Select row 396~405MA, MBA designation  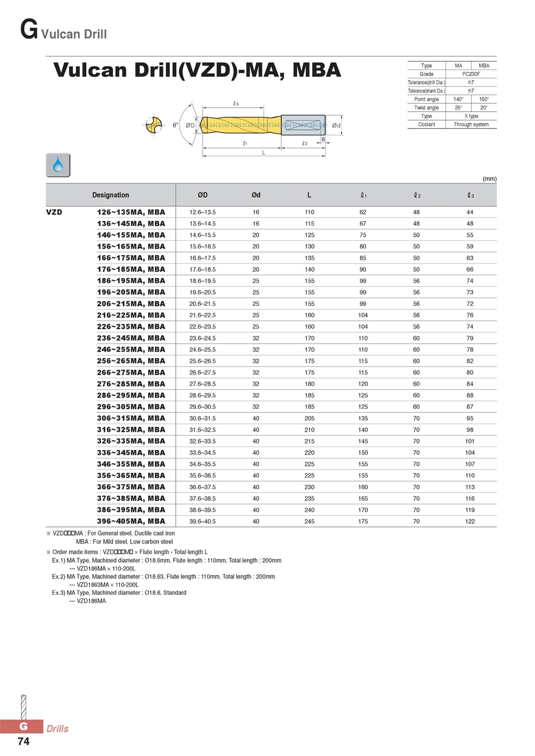(131, 521)
